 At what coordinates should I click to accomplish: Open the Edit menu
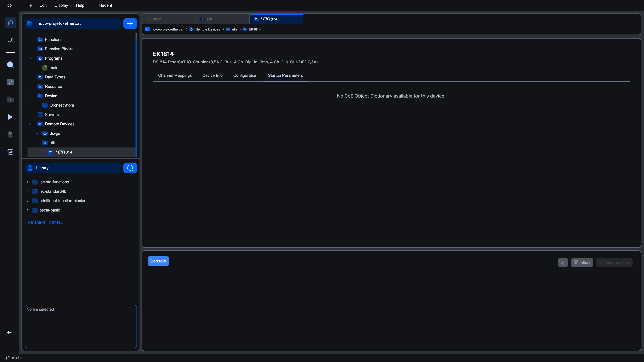[43, 5]
